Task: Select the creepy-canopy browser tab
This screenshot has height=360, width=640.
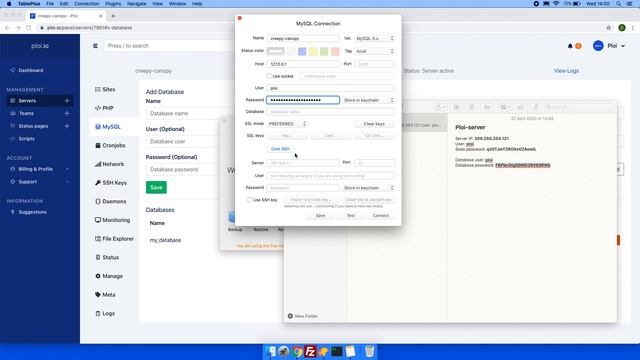Action: coord(65,16)
